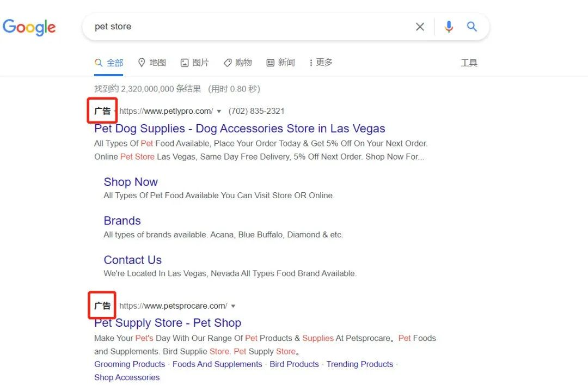Expand arrow beside petsprocare.com URL
The image size is (588, 385).
pyautogui.click(x=233, y=306)
